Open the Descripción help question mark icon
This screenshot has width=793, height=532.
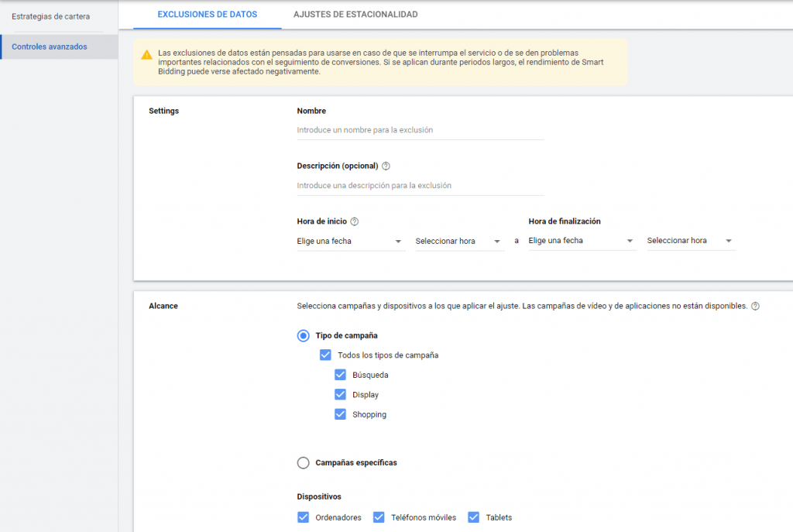tap(386, 166)
